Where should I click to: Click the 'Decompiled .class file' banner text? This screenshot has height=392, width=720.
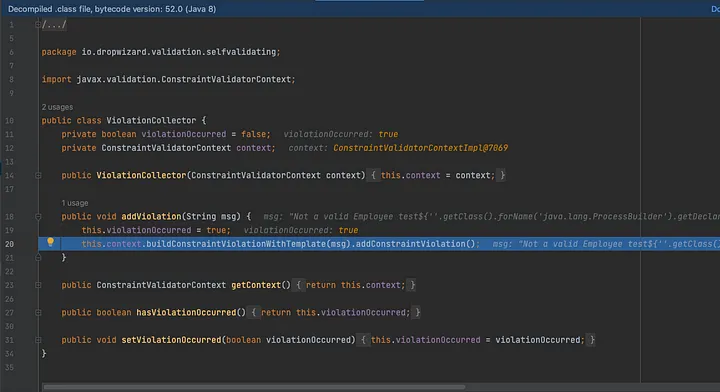pos(112,9)
